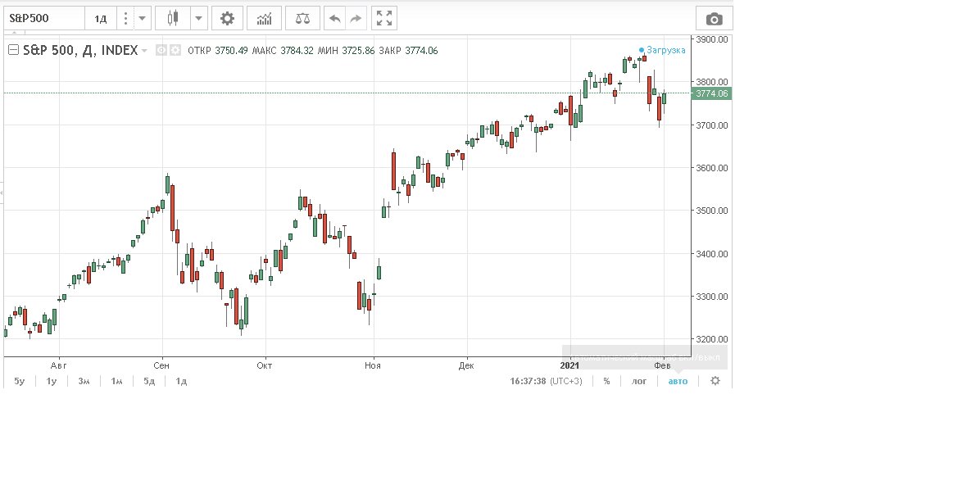Click the 2021 label on time axis
This screenshot has width=980, height=485.
tap(569, 365)
